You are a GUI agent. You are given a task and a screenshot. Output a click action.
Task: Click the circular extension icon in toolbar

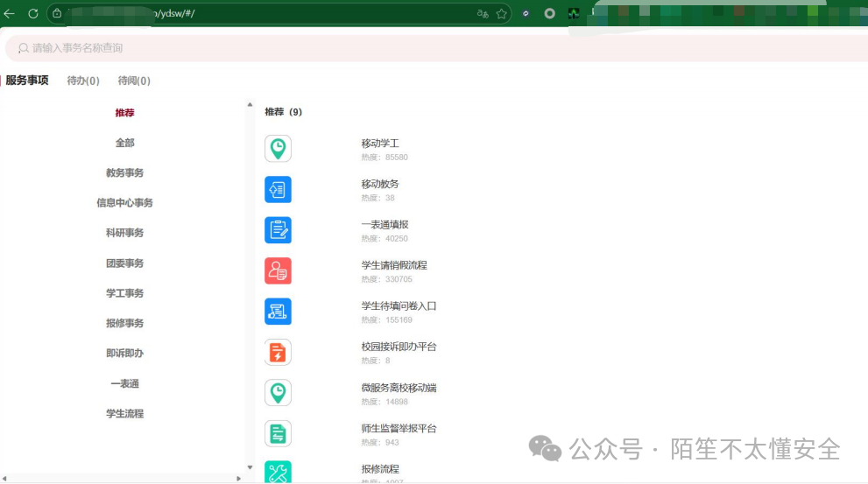pos(550,13)
